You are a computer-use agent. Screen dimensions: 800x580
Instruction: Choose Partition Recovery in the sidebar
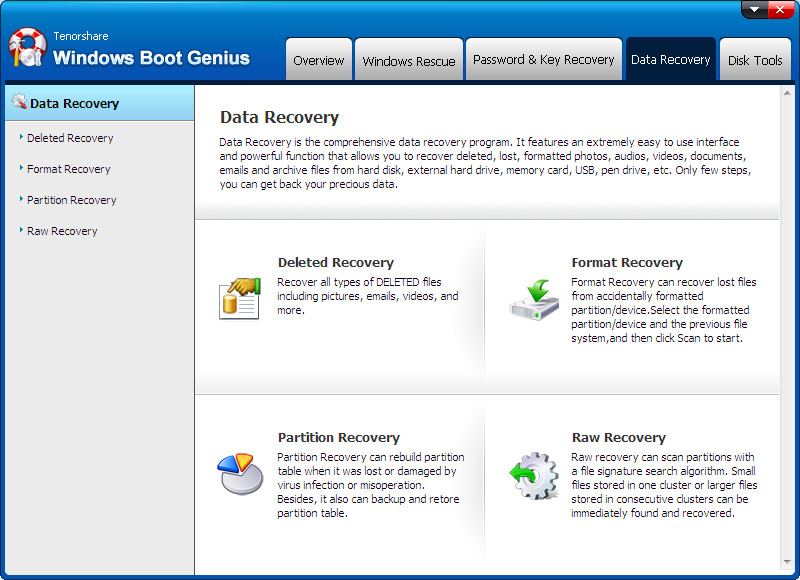[71, 200]
